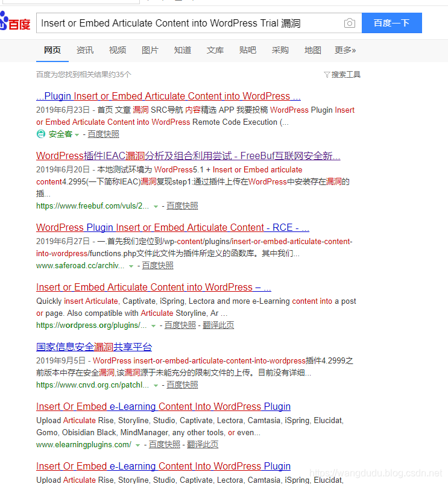Open 百度快照 for the saferoad.cc result
This screenshot has height=484, width=448.
157,265
